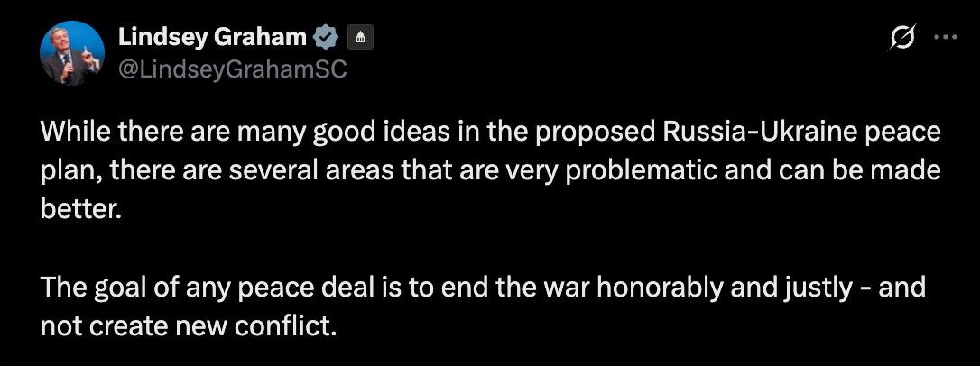Click the government account building badge
This screenshot has height=366, width=980.
tap(360, 38)
